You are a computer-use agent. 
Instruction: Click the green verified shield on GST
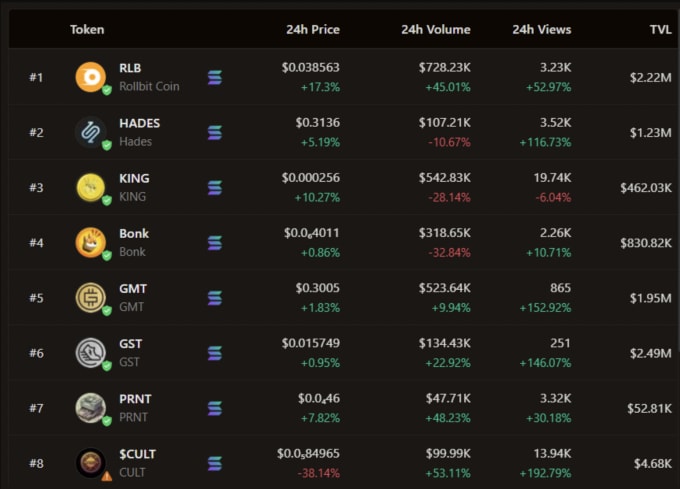[107, 365]
